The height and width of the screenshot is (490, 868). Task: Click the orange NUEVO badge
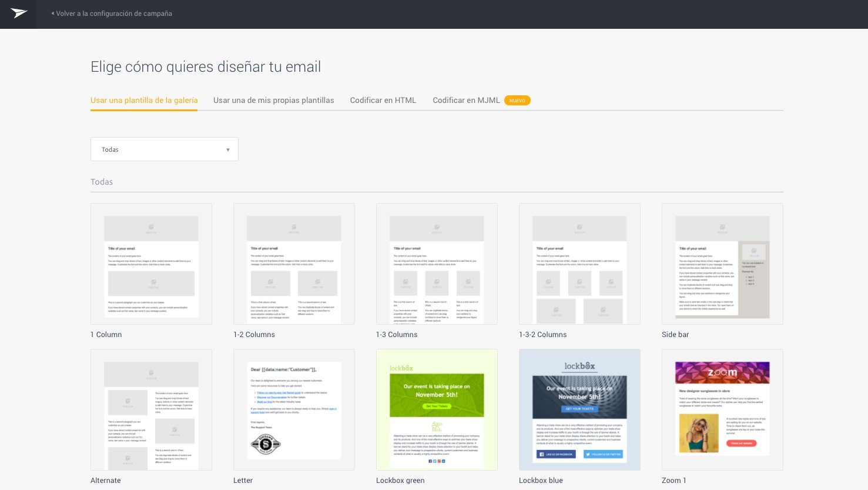[517, 101]
